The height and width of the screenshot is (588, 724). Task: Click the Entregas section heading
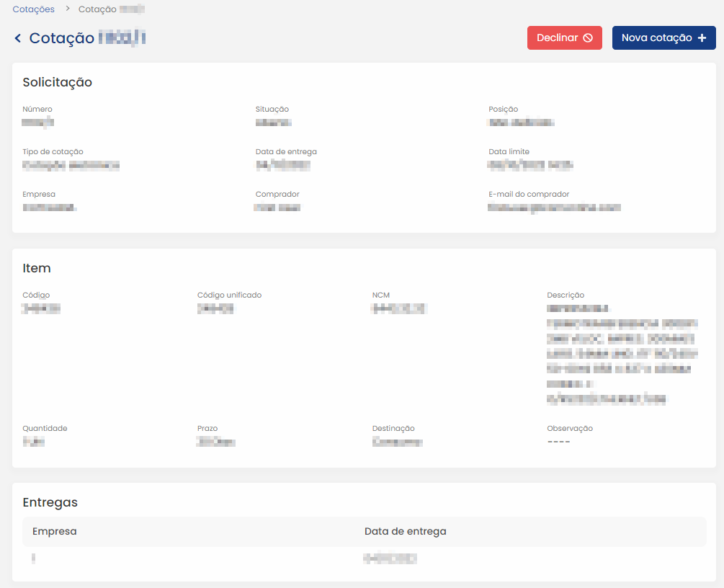coord(50,502)
